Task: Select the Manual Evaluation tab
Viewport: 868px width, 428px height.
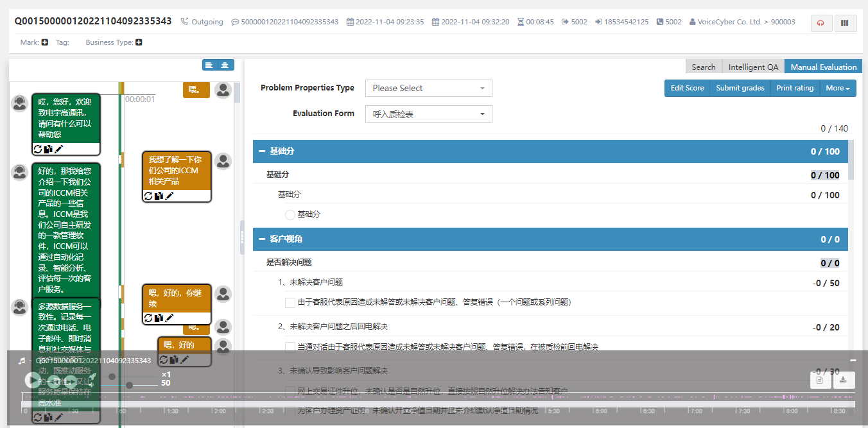Action: [824, 67]
